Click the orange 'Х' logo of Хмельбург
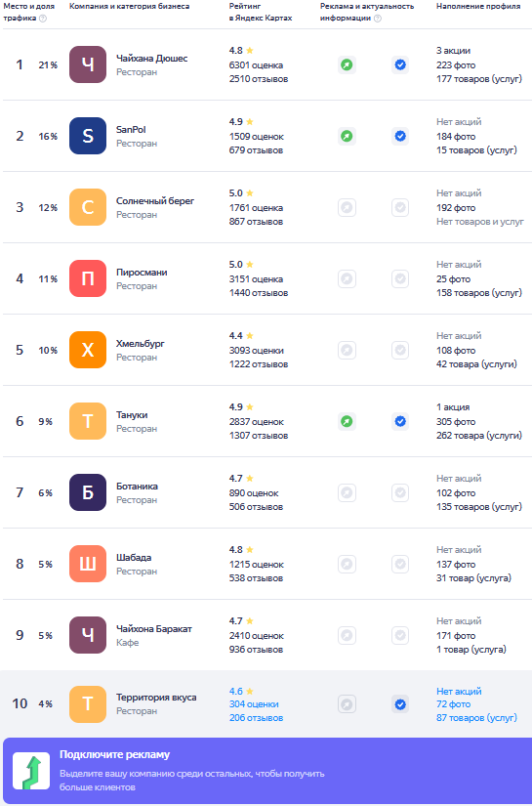532x806 pixels. tap(88, 350)
